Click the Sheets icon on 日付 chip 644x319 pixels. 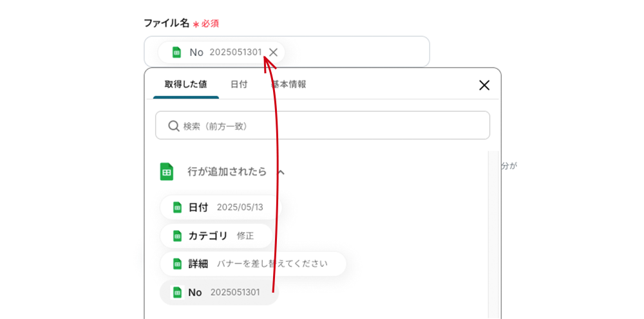(x=177, y=207)
